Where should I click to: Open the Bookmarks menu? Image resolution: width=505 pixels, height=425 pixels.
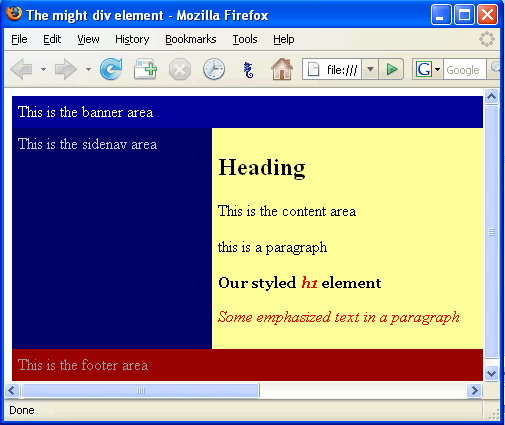click(x=191, y=39)
